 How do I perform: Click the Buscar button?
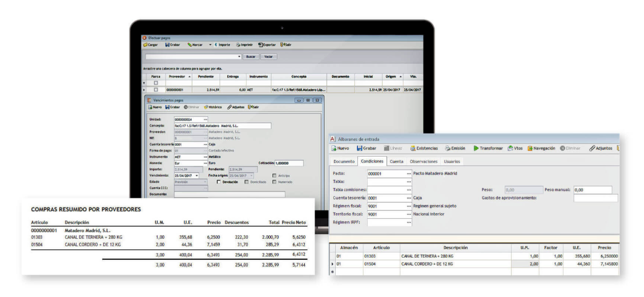[x=251, y=56]
